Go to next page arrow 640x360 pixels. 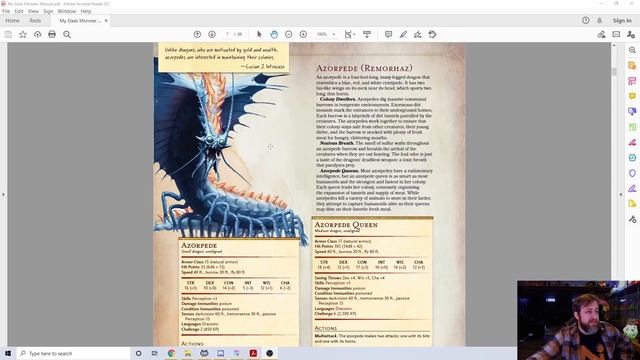(x=212, y=35)
